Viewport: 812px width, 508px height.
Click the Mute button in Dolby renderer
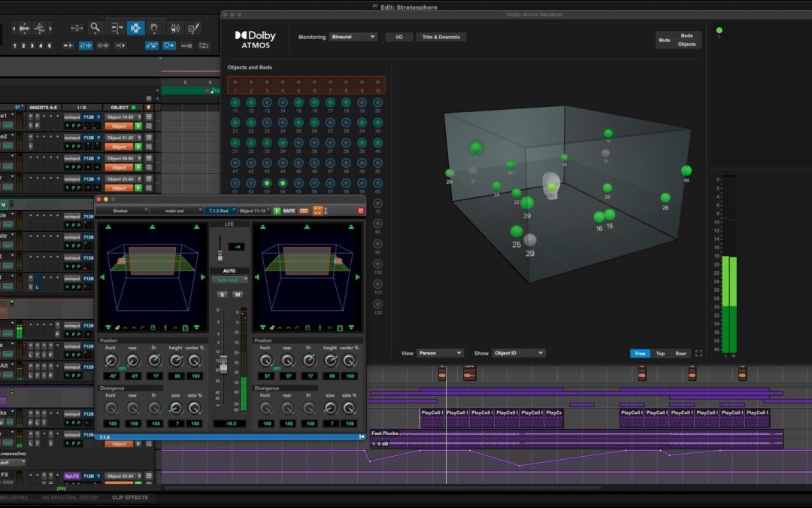tap(665, 40)
